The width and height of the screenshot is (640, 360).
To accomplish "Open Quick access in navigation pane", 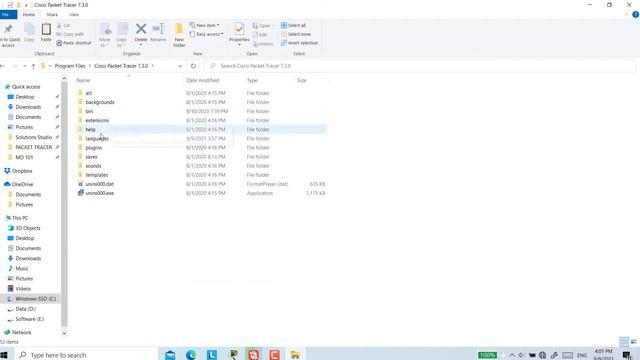I will (x=26, y=87).
